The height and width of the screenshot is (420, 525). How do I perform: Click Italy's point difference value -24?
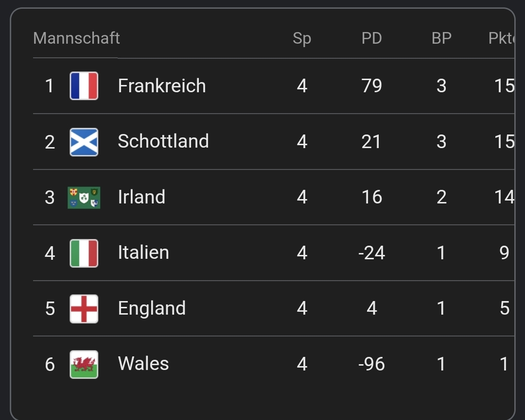tap(371, 253)
